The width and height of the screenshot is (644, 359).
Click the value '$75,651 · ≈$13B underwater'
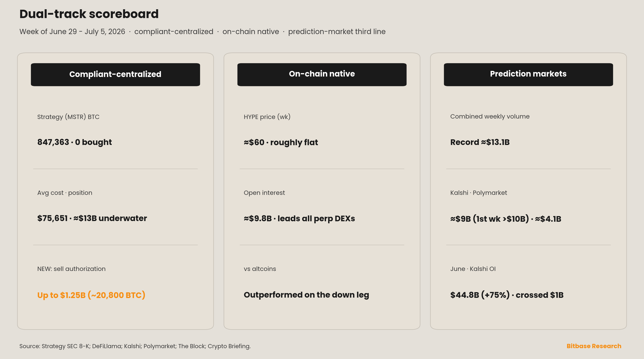(x=92, y=218)
